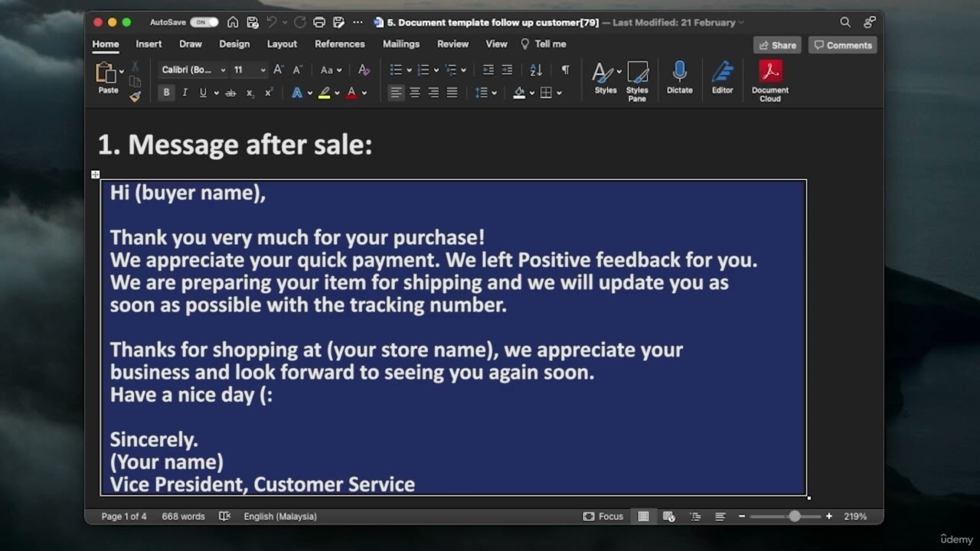Open the Draw tab
Image resolution: width=980 pixels, height=551 pixels.
pos(191,44)
